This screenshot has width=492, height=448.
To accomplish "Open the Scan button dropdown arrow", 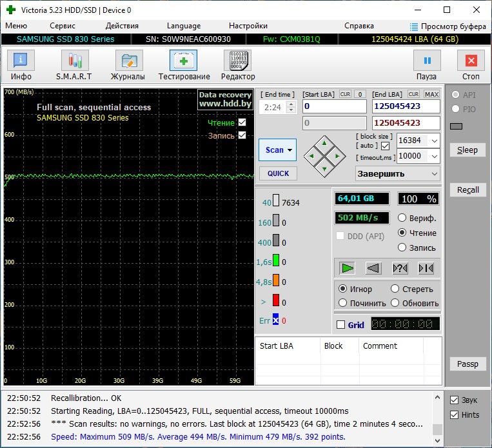I will click(290, 150).
